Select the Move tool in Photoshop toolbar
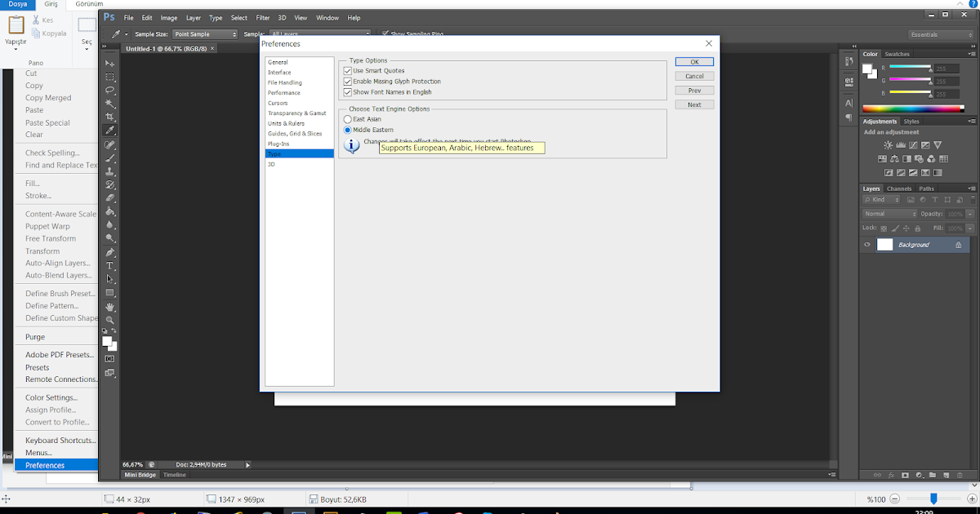 109,63
